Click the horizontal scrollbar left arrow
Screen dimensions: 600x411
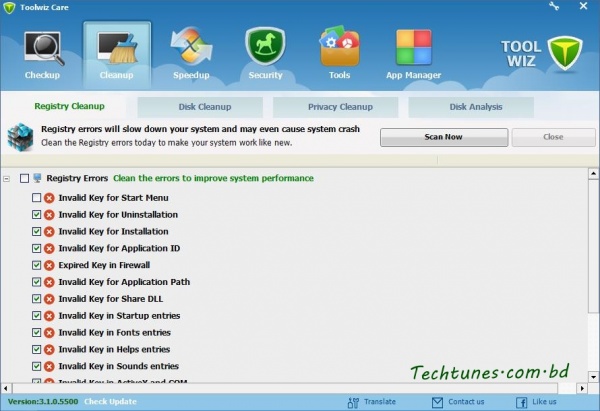(x=6, y=388)
